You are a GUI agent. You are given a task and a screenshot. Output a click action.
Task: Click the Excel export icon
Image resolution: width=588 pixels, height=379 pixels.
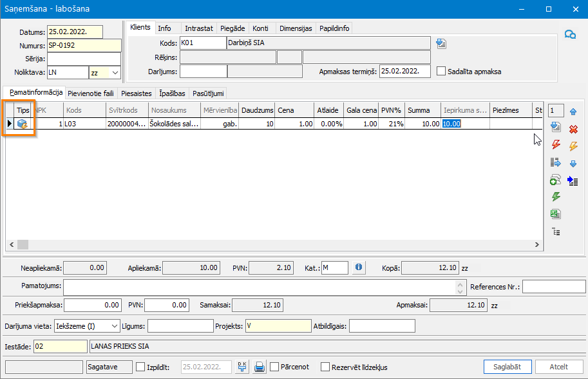point(556,214)
